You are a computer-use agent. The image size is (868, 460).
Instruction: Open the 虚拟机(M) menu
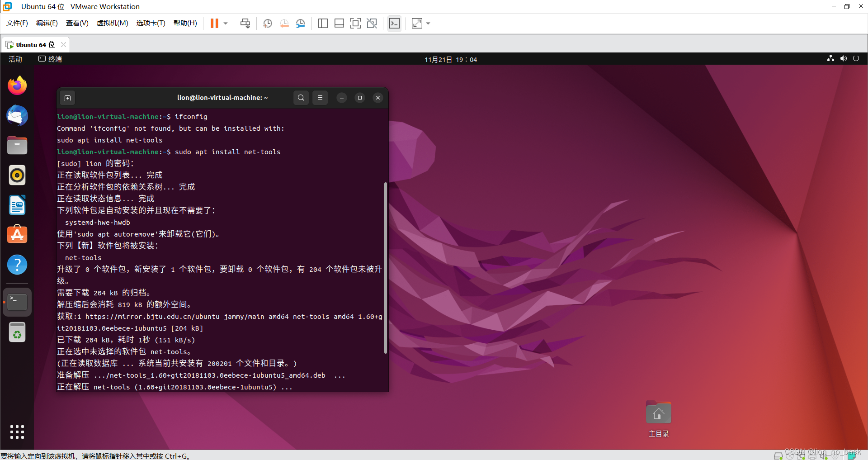[x=112, y=23]
